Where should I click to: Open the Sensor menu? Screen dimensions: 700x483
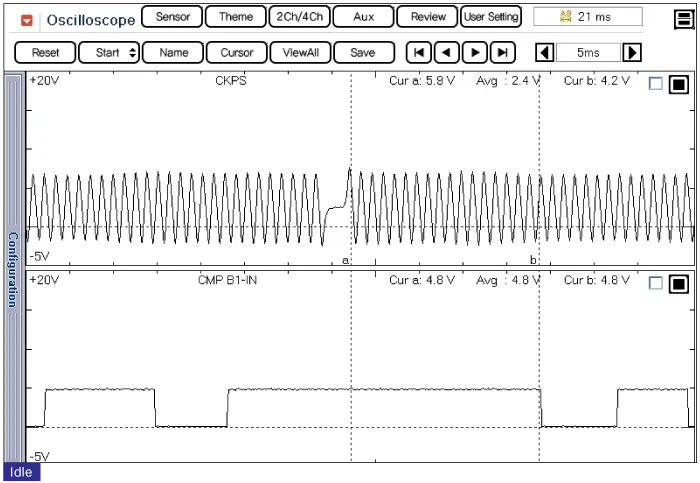click(173, 17)
